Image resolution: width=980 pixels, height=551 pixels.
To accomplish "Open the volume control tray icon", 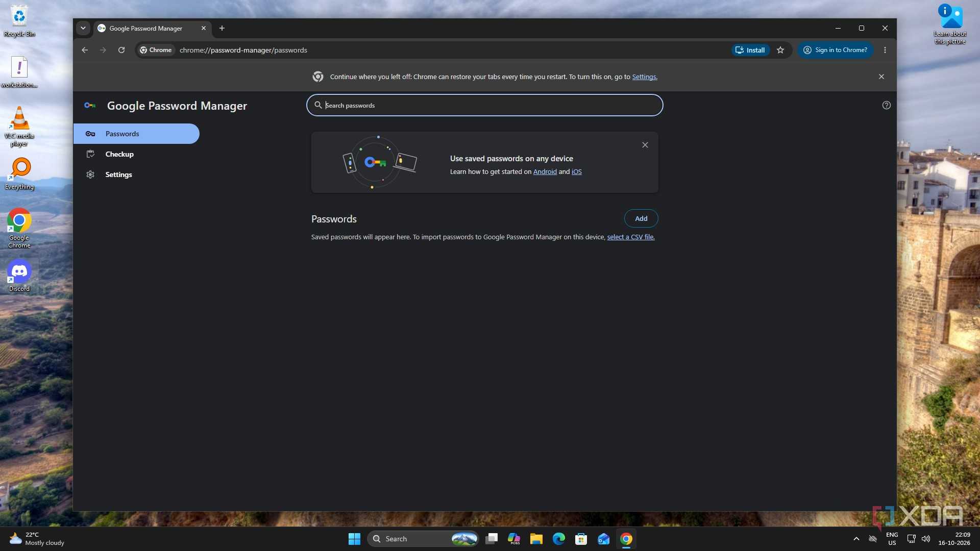I will click(926, 539).
